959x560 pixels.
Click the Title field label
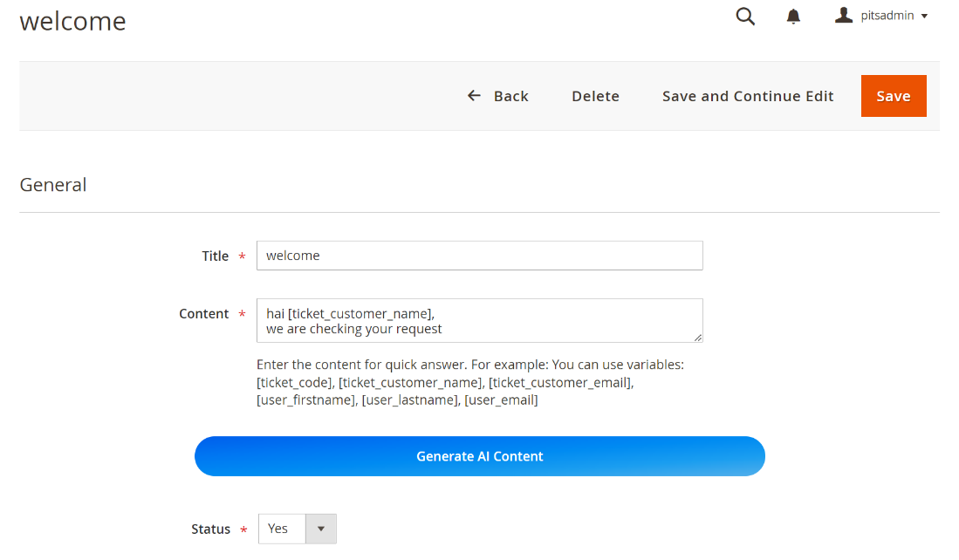point(215,256)
